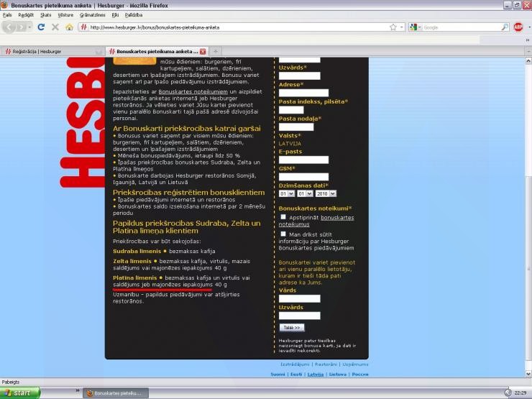This screenshot has height=399, width=532.
Task: Click the Adblock Plus ABP icon
Action: pos(518,27)
